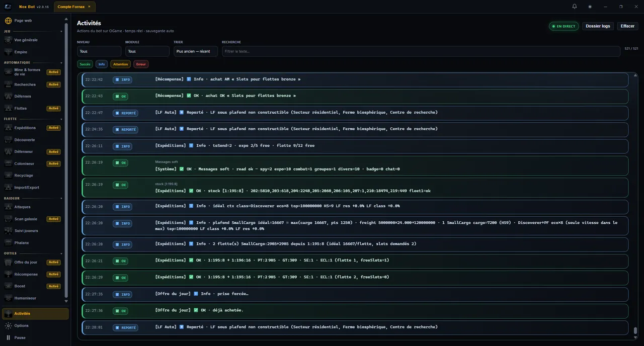Screen dimensions: 644x346
Task: Open the Humaniseur icon
Action: pos(8,298)
